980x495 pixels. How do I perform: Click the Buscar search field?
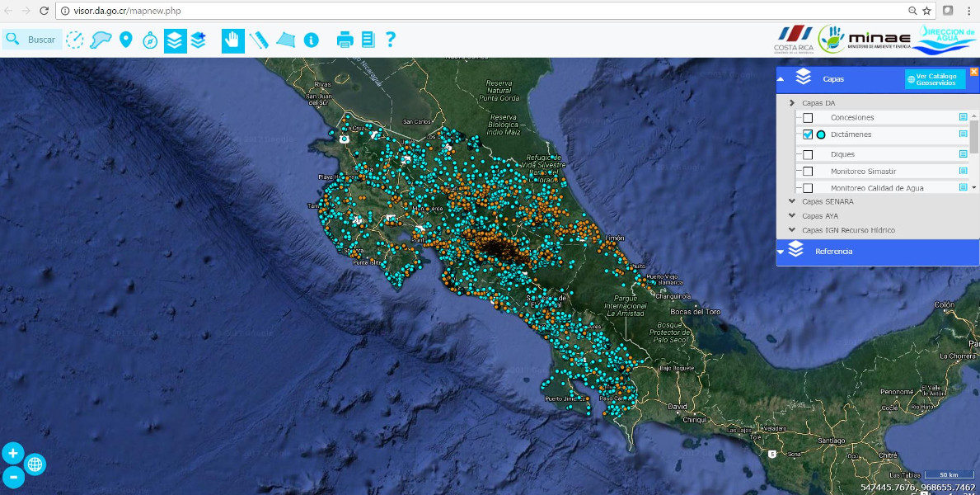click(41, 40)
